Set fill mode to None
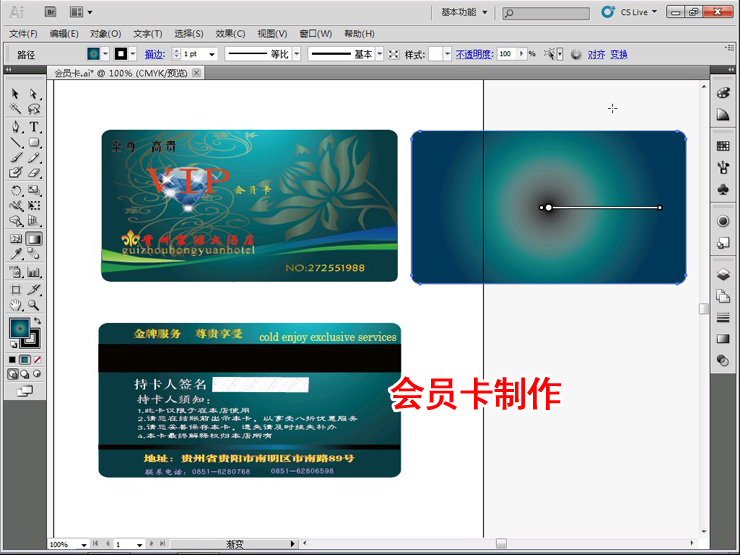 pyautogui.click(x=37, y=359)
